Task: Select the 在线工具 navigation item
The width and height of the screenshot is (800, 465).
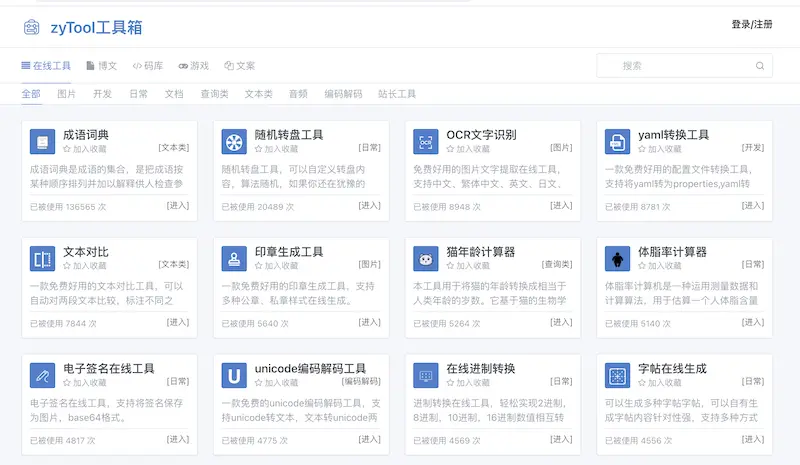Action: point(46,66)
